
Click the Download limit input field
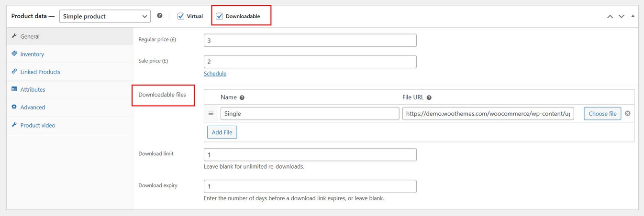coord(310,155)
